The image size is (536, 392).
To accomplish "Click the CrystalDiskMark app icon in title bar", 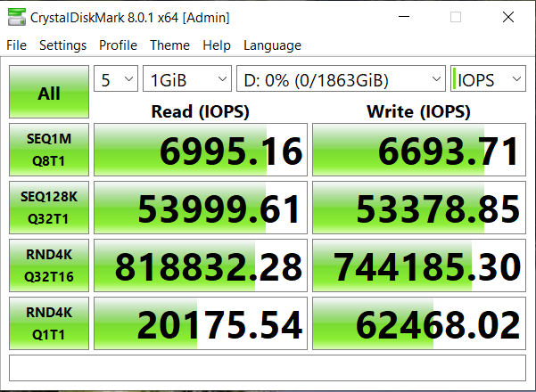I will (x=16, y=18).
